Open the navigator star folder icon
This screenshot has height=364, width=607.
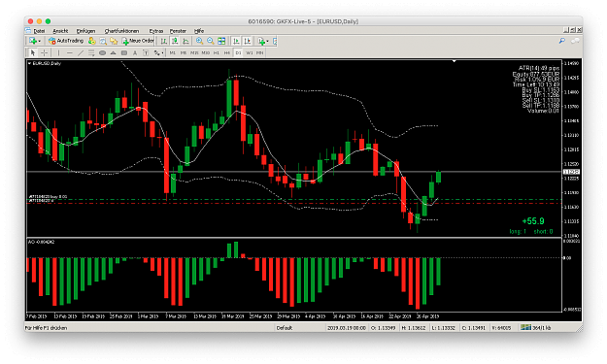[114, 41]
